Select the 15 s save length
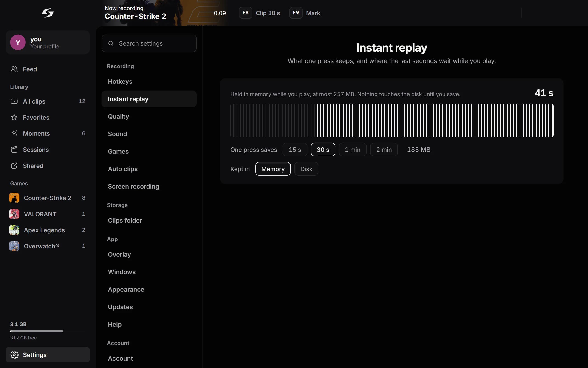This screenshot has width=588, height=368. 295,149
